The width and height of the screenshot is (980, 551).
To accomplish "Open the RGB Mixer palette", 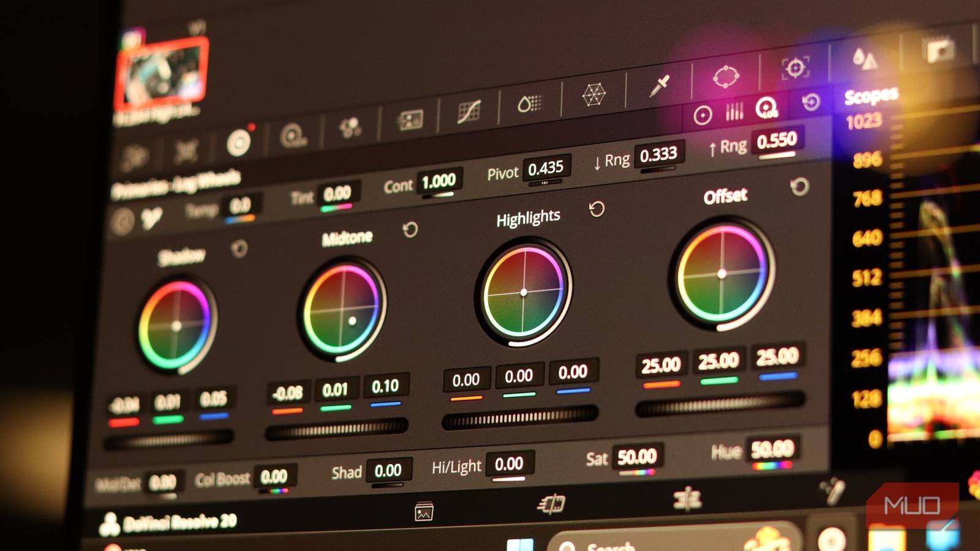I will [x=350, y=127].
